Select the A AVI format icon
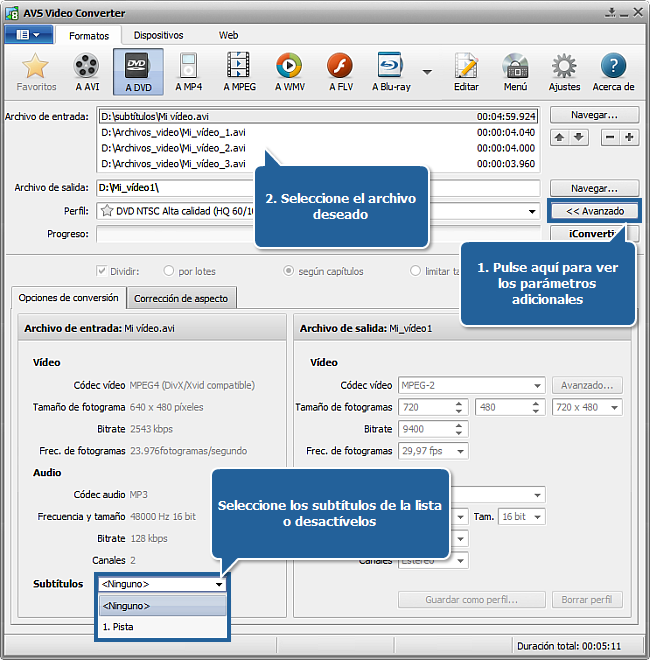This screenshot has width=650, height=660. coord(87,70)
